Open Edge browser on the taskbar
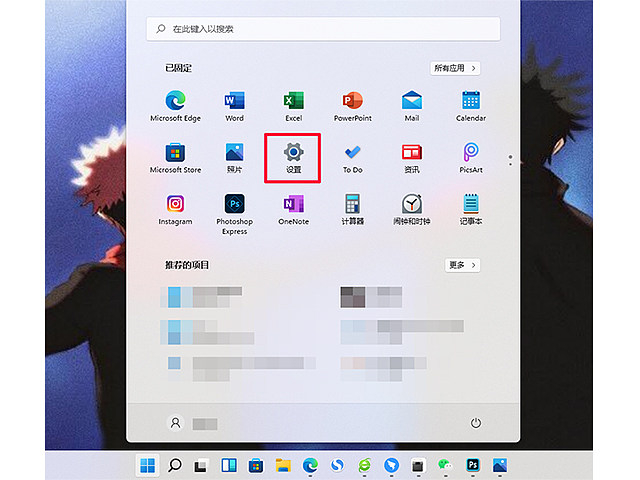Viewport: 640px width, 480px height. coord(310,465)
